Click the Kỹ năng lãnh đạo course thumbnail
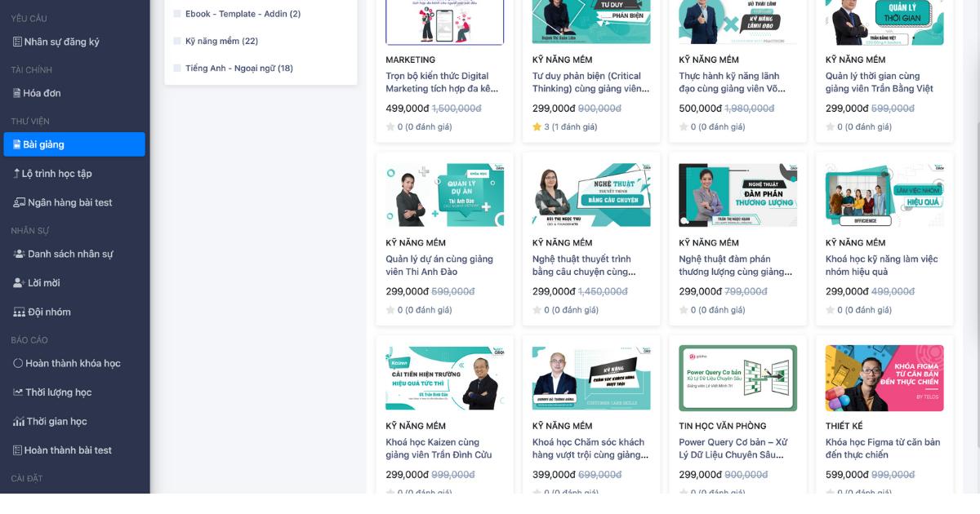This screenshot has width=980, height=514. coord(738,22)
